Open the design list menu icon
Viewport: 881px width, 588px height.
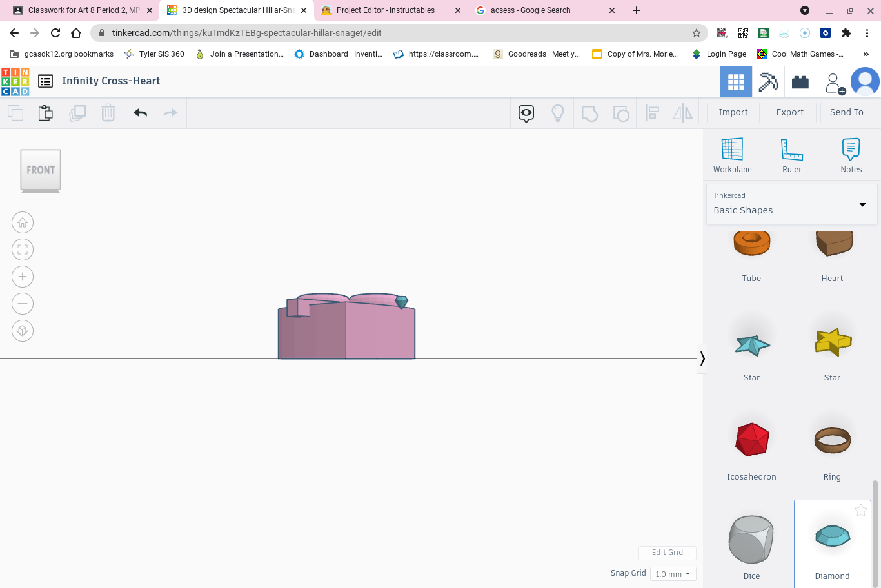(x=45, y=81)
